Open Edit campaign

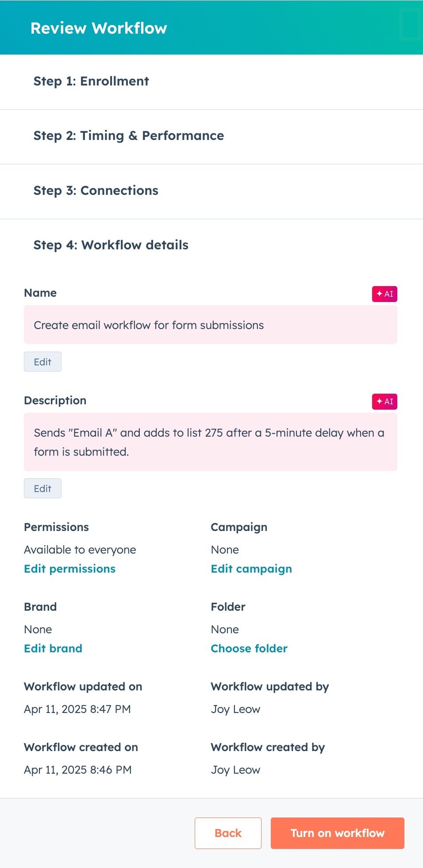coord(251,569)
